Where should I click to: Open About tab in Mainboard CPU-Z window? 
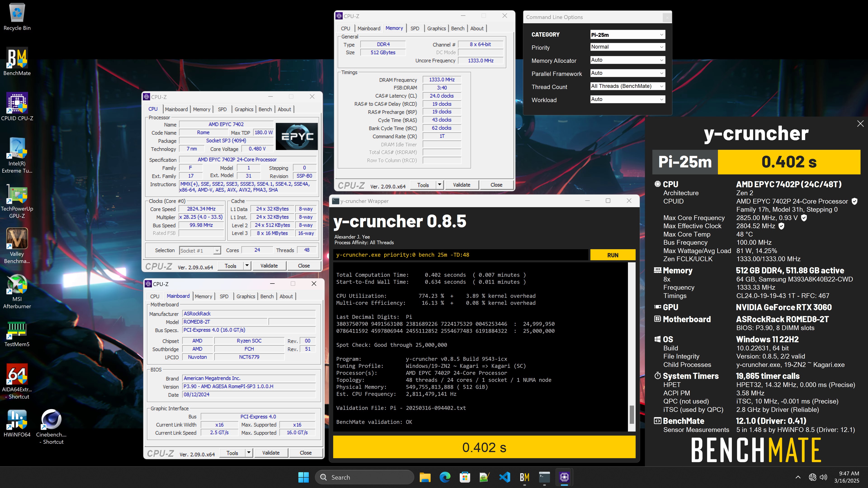pos(286,296)
